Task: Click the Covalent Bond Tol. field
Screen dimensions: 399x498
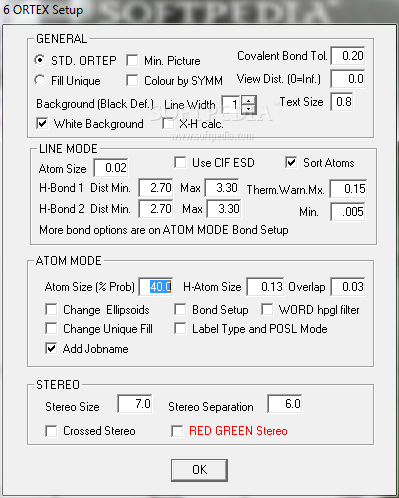Action: click(x=348, y=56)
